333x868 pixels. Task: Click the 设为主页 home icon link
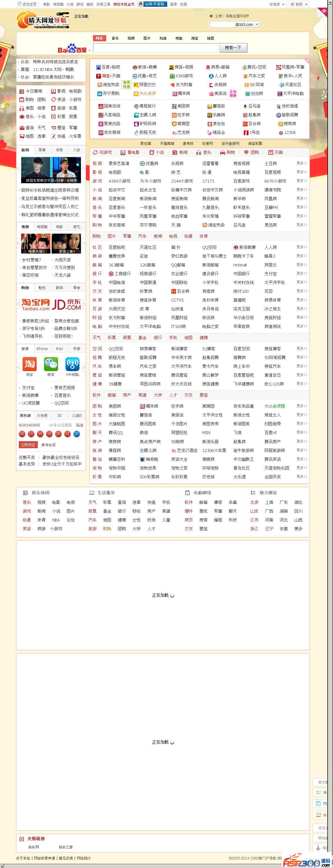[27, 4]
